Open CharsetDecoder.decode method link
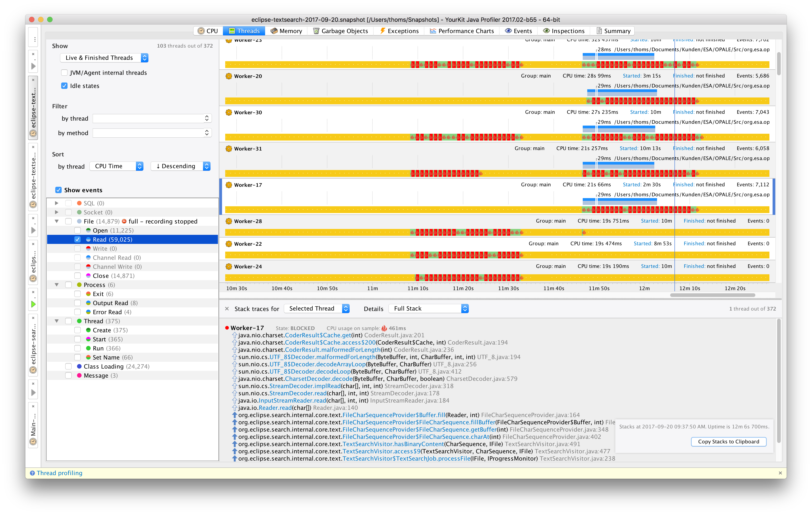The width and height of the screenshot is (812, 515). [x=319, y=379]
